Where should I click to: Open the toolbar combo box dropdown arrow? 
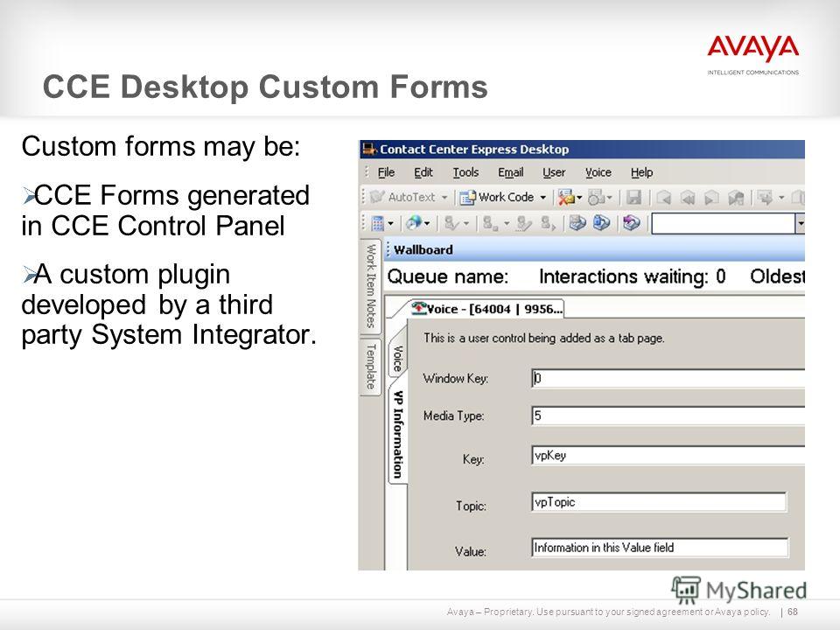coord(800,223)
